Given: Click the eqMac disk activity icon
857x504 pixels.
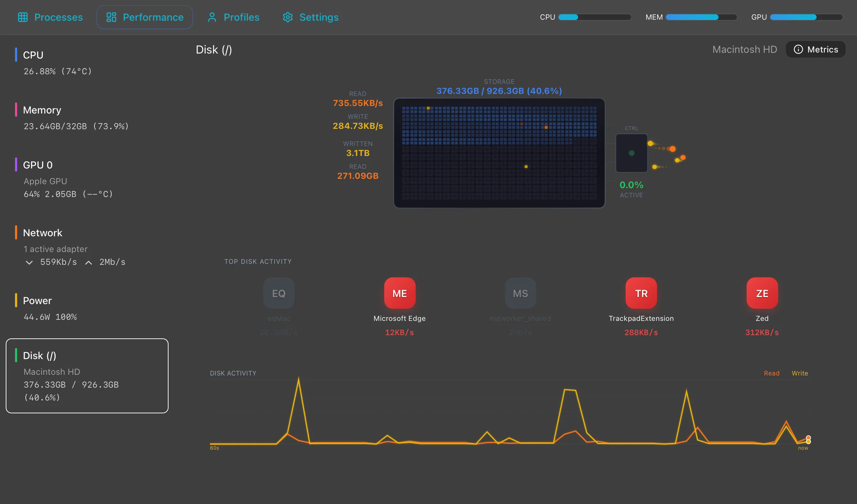Looking at the screenshot, I should coord(279,293).
